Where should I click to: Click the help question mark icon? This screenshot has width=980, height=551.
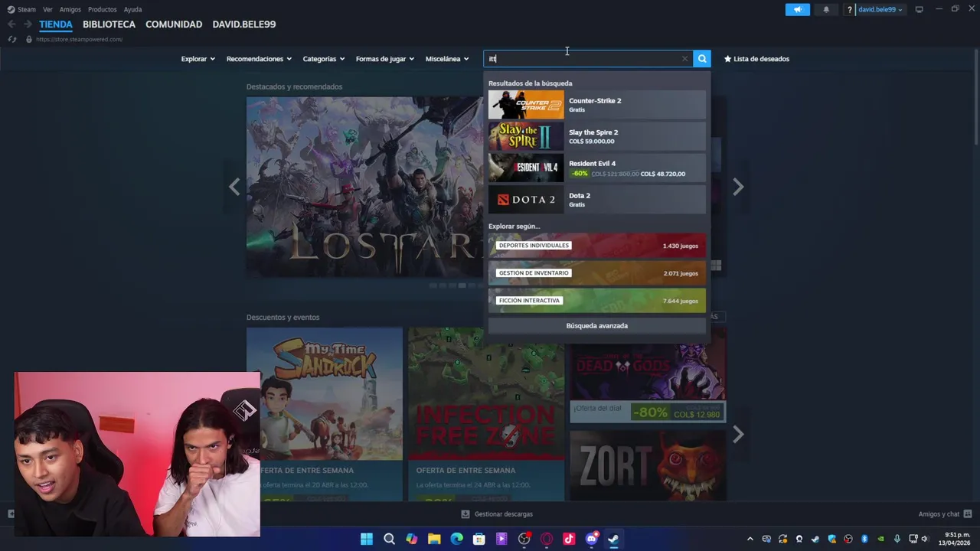tap(850, 10)
